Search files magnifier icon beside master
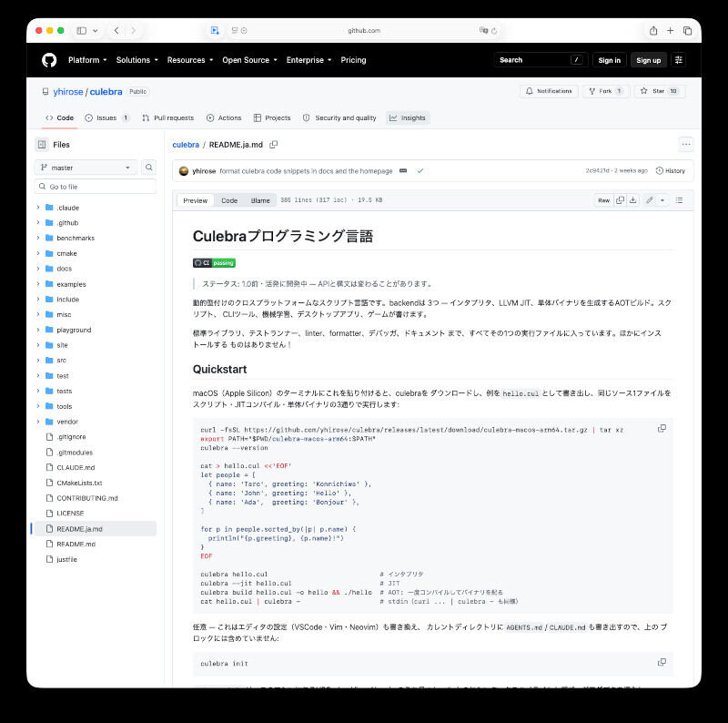The width and height of the screenshot is (728, 723). 148,168
